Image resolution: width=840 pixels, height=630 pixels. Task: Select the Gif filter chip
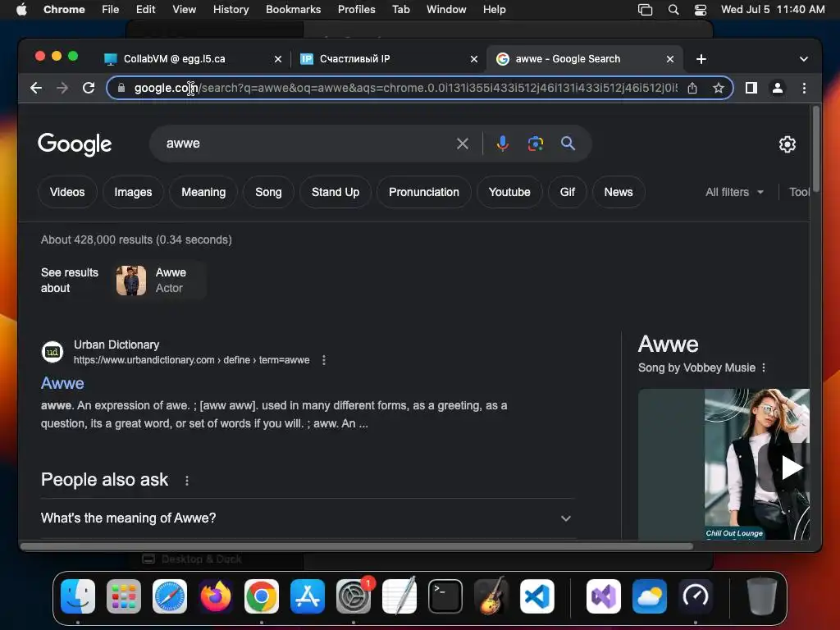click(568, 192)
